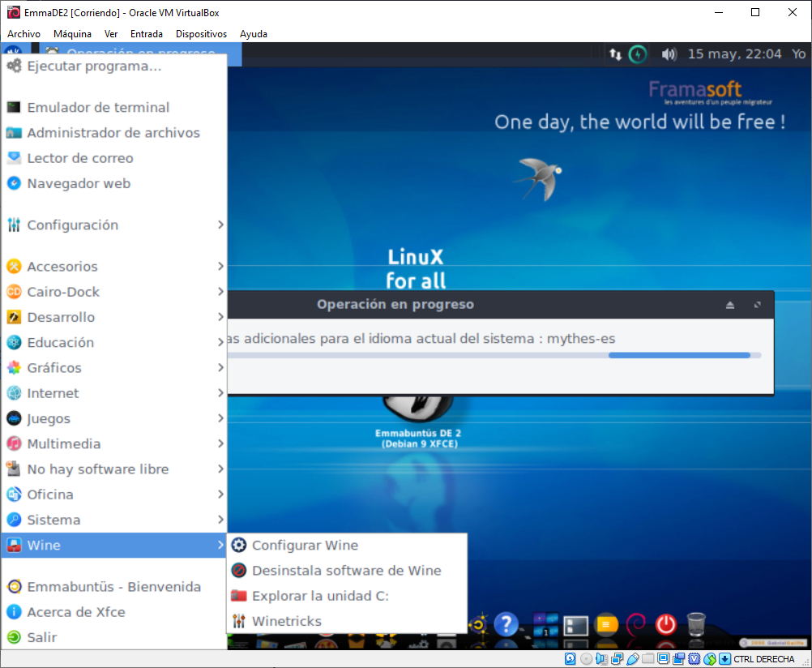
Task: Click the red power button in dock
Action: [665, 624]
